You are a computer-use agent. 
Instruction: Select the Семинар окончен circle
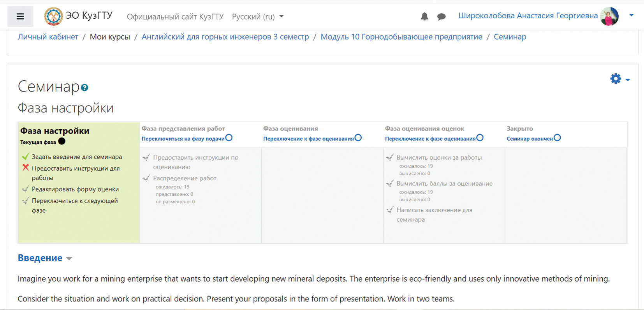557,138
